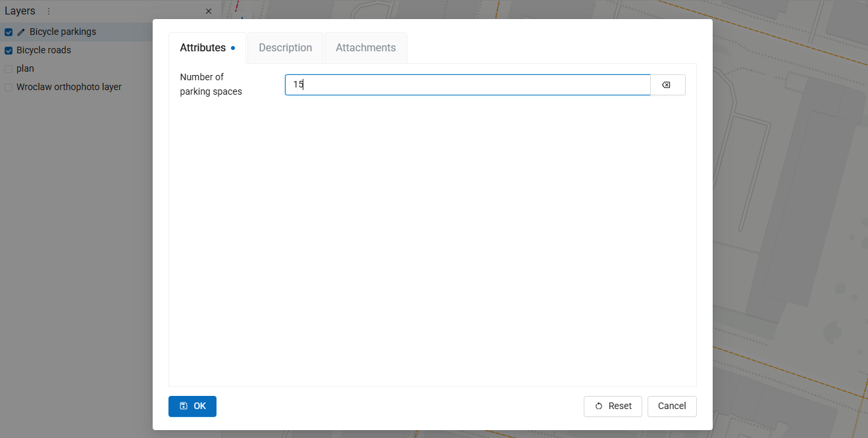Select the Bicycle roads layer name
Screen dimensions: 868x438
click(43, 51)
